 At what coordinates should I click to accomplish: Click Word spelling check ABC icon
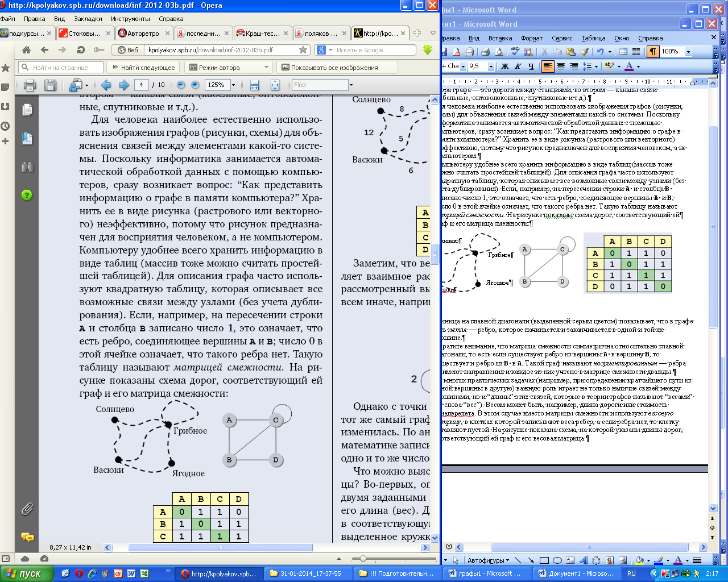click(x=515, y=51)
